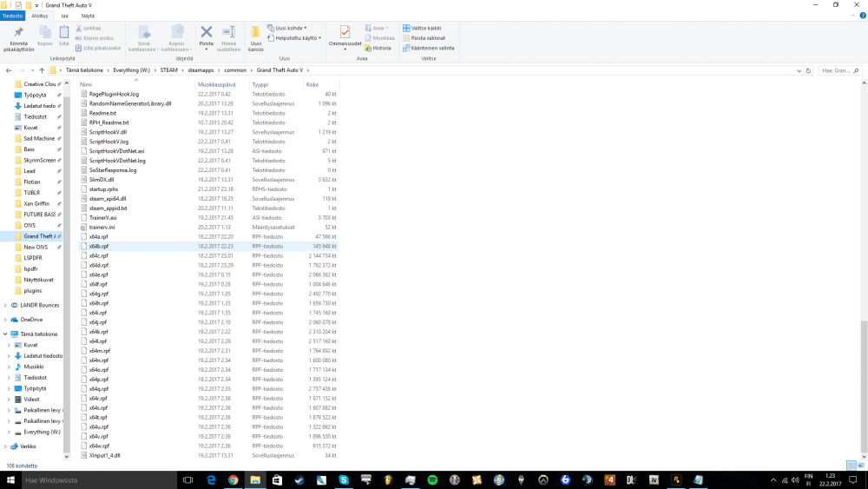Image resolution: width=868 pixels, height=489 pixels.
Task: Expand LANDR Bounces tree node
Action: pyautogui.click(x=5, y=305)
